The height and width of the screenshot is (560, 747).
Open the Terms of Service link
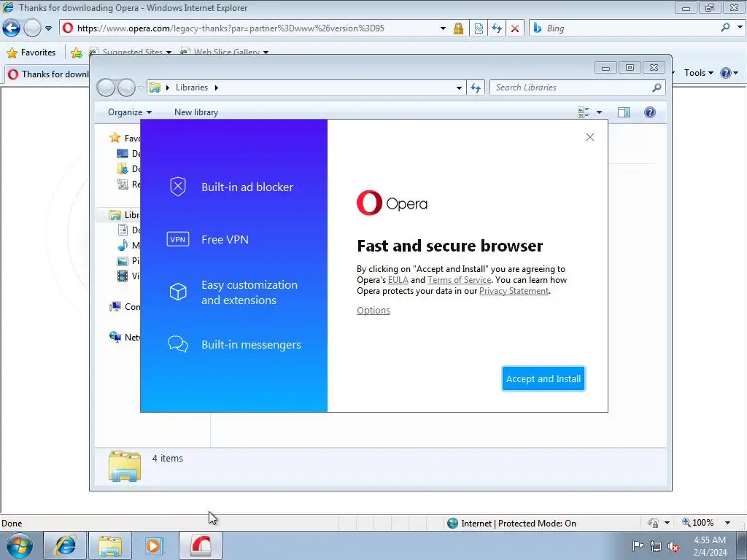coord(460,280)
